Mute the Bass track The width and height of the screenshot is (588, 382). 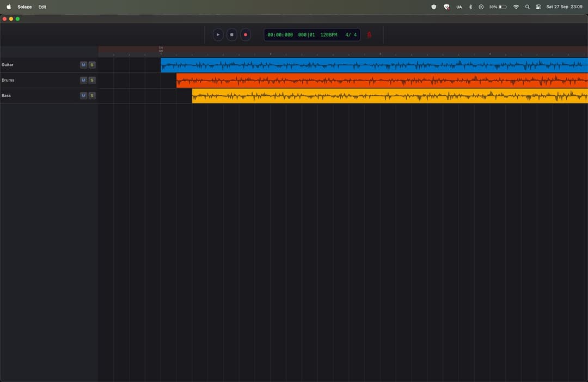pyautogui.click(x=83, y=95)
